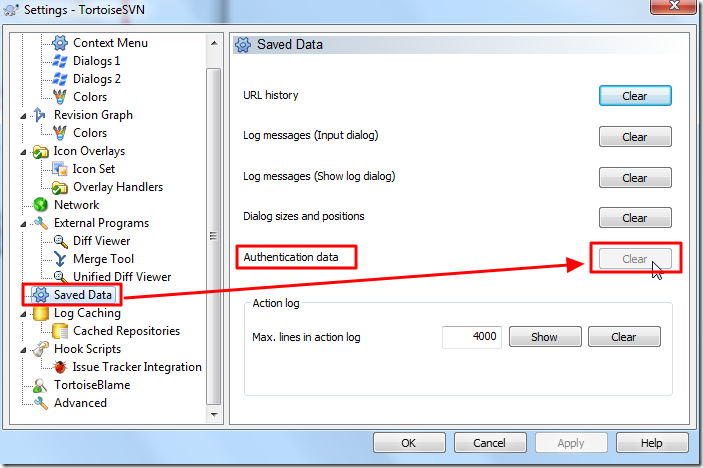Click the Diff Viewer magnifier icon
This screenshot has height=468, width=703.
pyautogui.click(x=60, y=241)
